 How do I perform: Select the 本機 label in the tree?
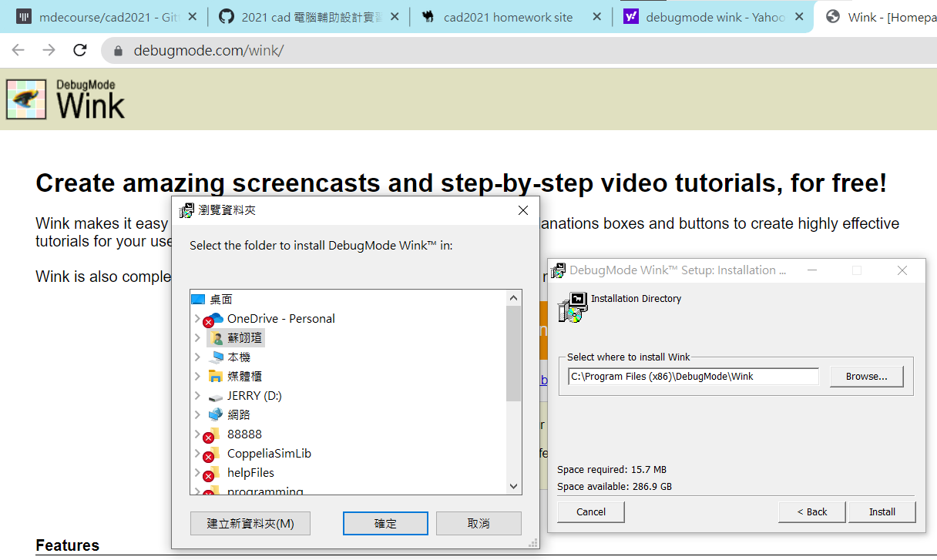point(239,357)
